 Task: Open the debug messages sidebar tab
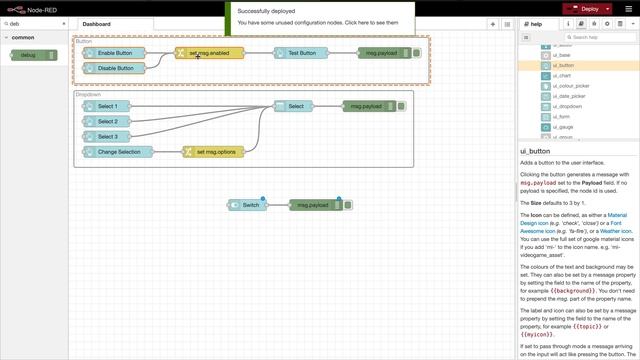tap(594, 24)
